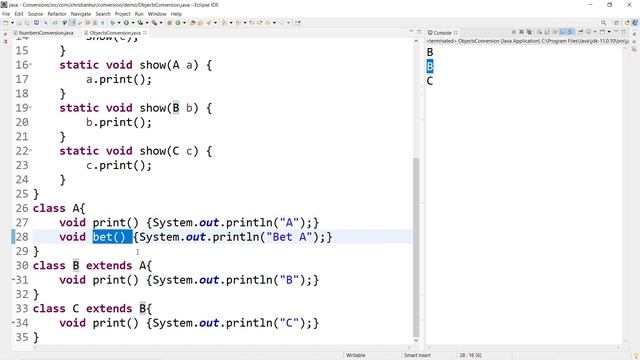Viewport: 640px width, 360px height.
Task: Open the Edit menu
Action: coord(19,14)
